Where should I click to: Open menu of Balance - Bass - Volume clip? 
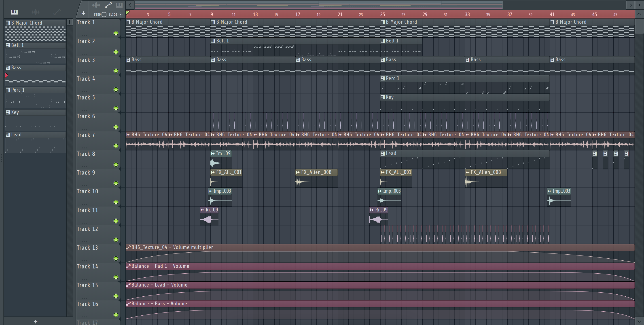128,304
